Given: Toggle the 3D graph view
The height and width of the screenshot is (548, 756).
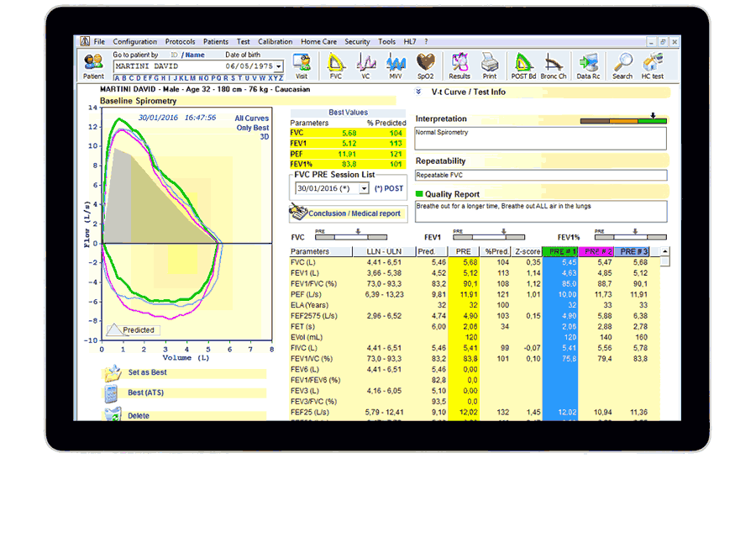Looking at the screenshot, I should click(x=264, y=137).
